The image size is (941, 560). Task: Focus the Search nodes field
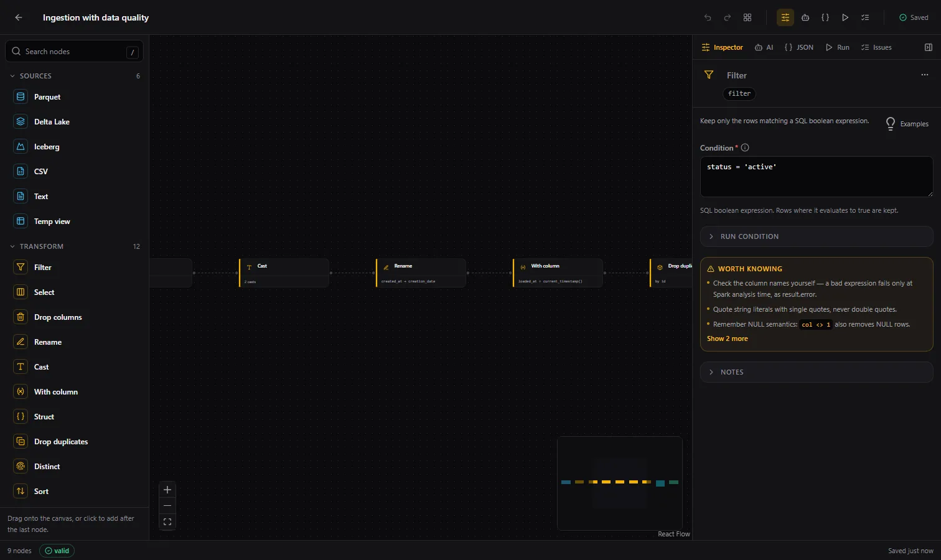coord(75,52)
